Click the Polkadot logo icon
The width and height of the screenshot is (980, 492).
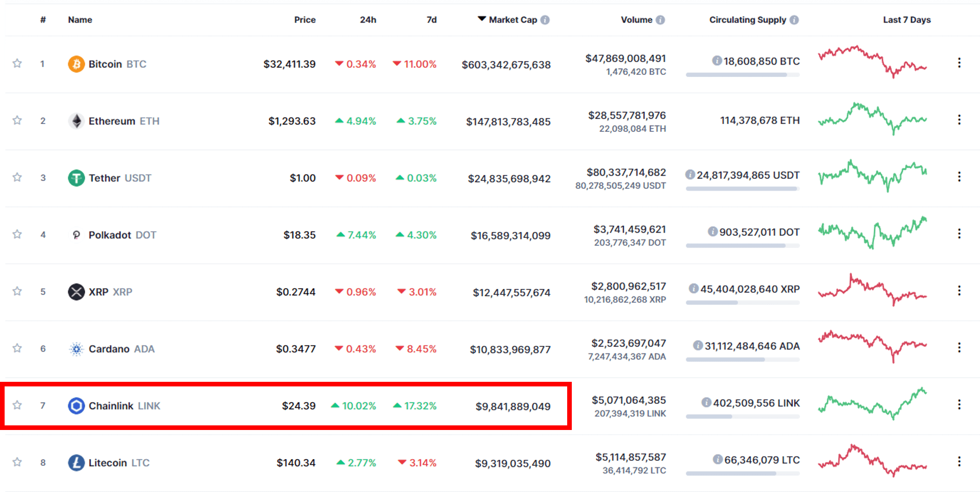(76, 235)
